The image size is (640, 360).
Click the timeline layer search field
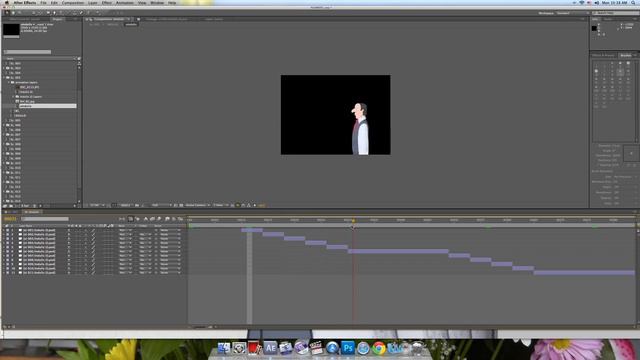coord(45,219)
